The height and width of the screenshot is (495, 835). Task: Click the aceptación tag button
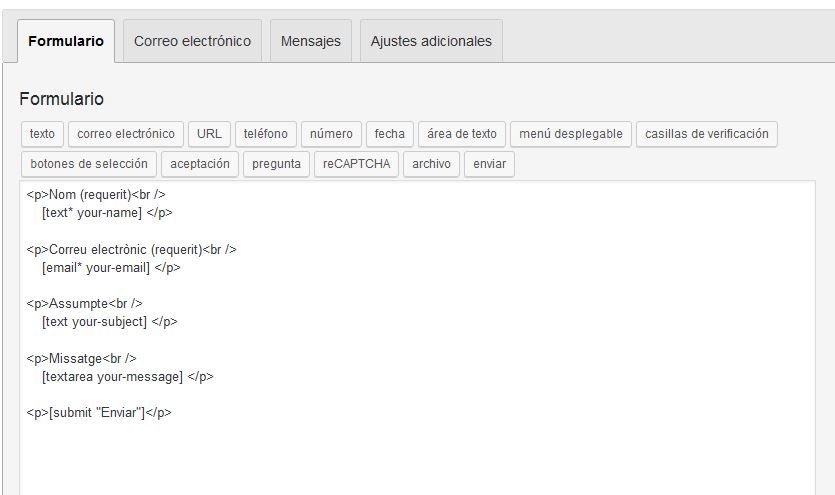[x=200, y=164]
